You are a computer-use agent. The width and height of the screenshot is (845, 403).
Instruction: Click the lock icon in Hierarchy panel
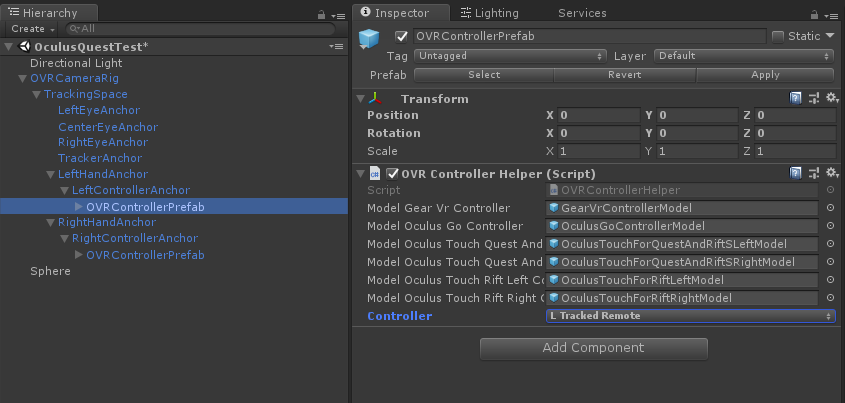322,15
